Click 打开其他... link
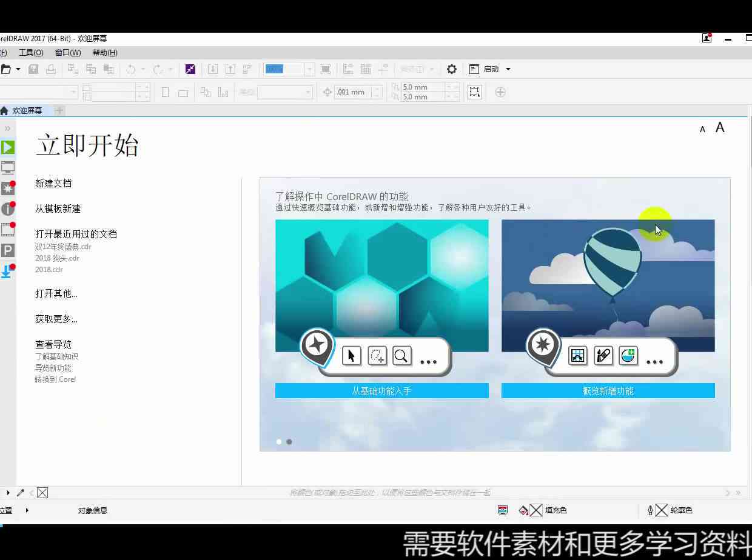 coord(56,293)
